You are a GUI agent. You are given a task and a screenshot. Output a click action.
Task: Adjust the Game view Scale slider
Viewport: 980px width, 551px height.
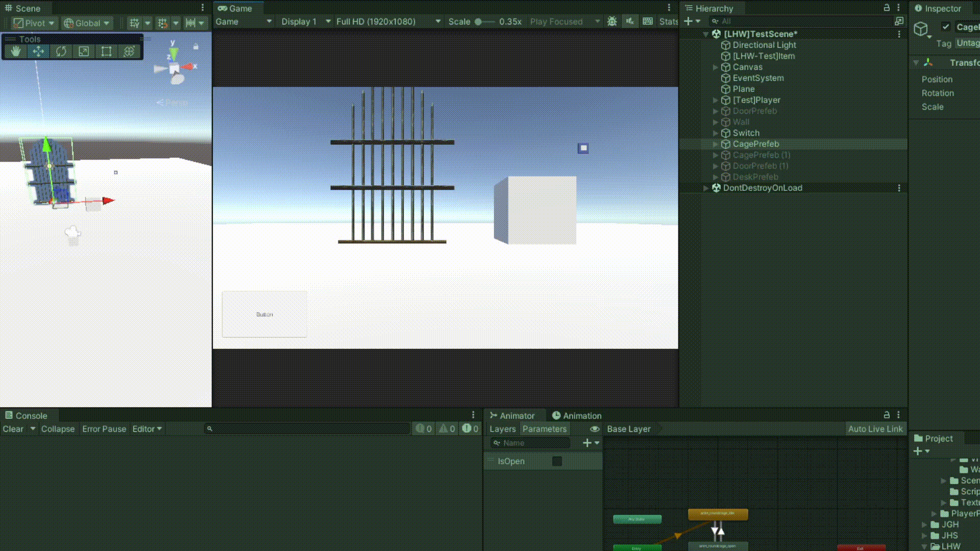(479, 21)
